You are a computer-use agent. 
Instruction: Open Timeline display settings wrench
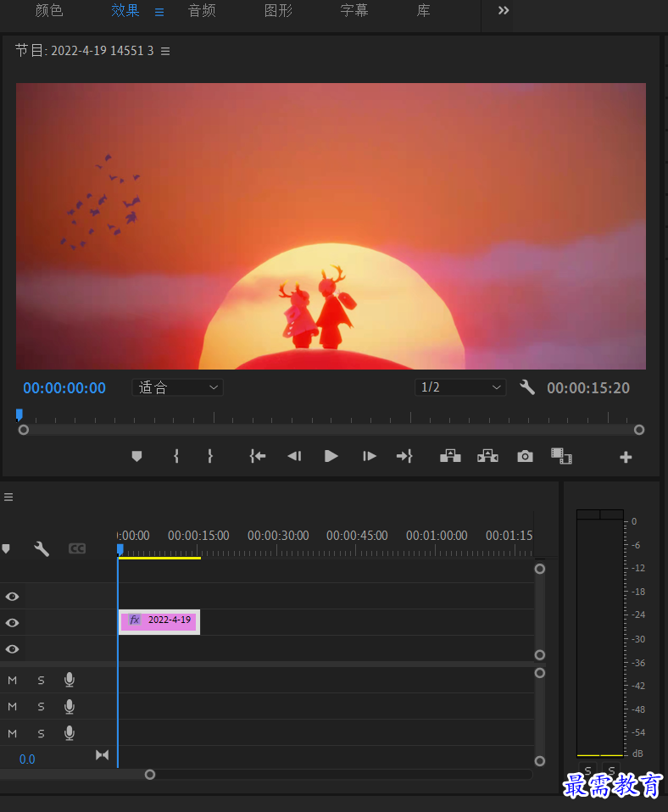tap(42, 549)
